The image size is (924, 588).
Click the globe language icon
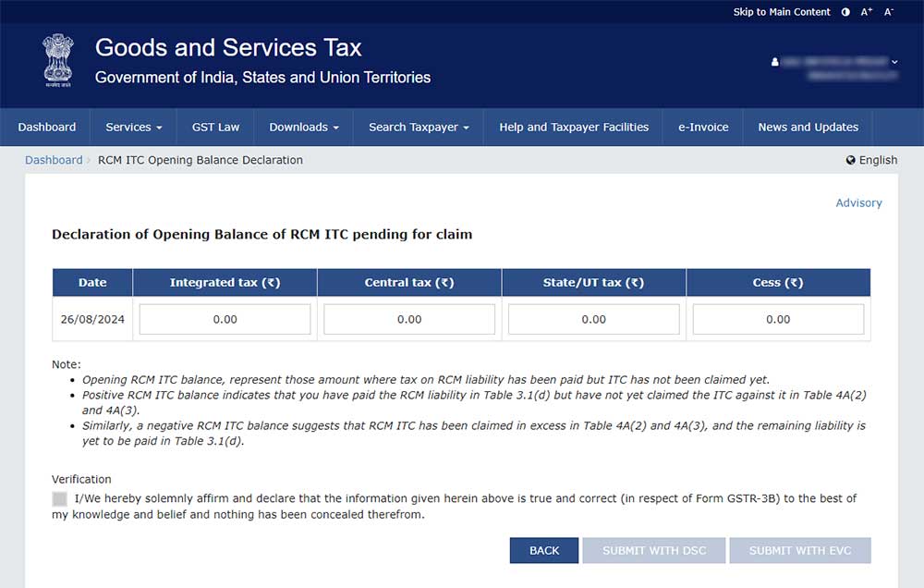point(851,160)
